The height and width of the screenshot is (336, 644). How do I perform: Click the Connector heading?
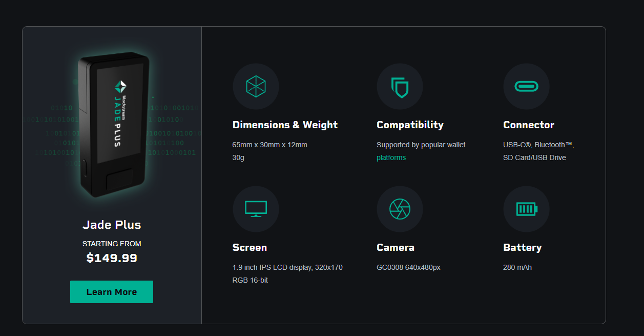tap(529, 125)
